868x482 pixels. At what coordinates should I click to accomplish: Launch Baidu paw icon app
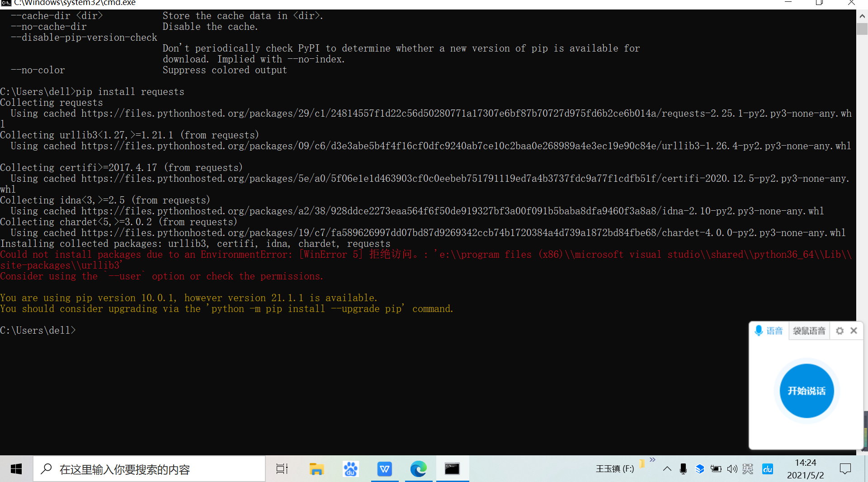point(350,469)
